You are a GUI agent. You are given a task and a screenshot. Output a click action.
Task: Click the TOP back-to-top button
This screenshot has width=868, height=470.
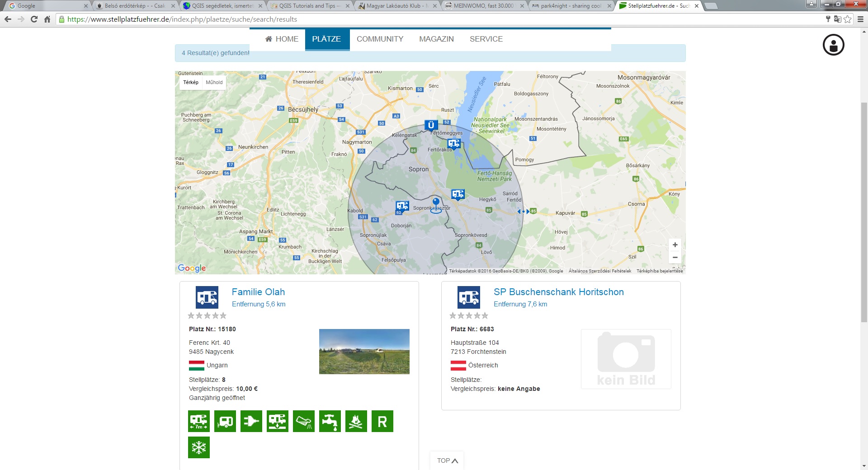(447, 461)
